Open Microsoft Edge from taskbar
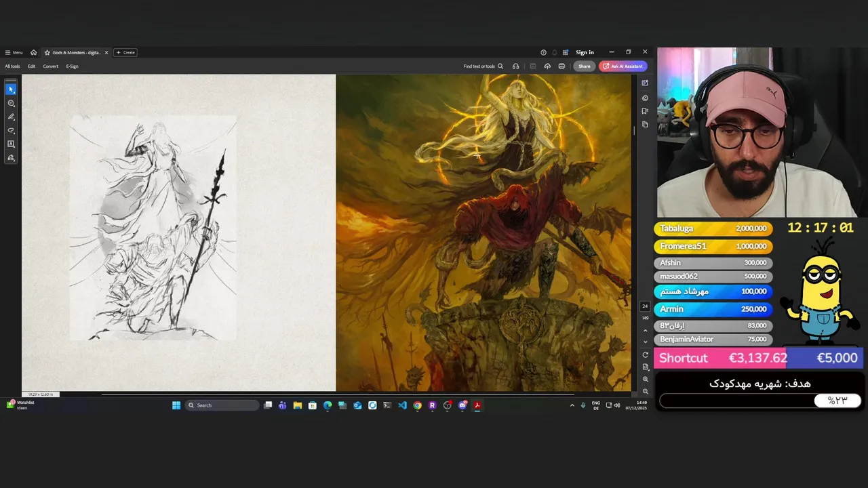Image resolution: width=868 pixels, height=488 pixels. click(328, 405)
